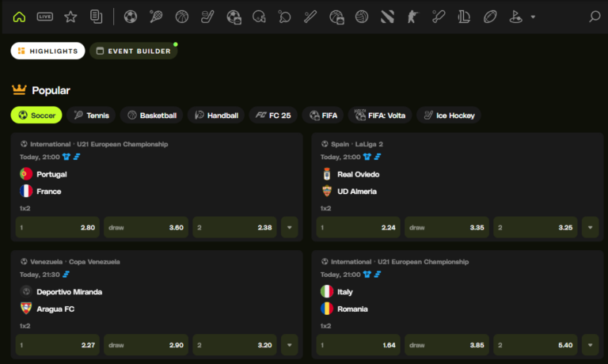Bet on Deportivo Miranda win at 2.27
Screen dimensions: 608x364
pos(57,345)
